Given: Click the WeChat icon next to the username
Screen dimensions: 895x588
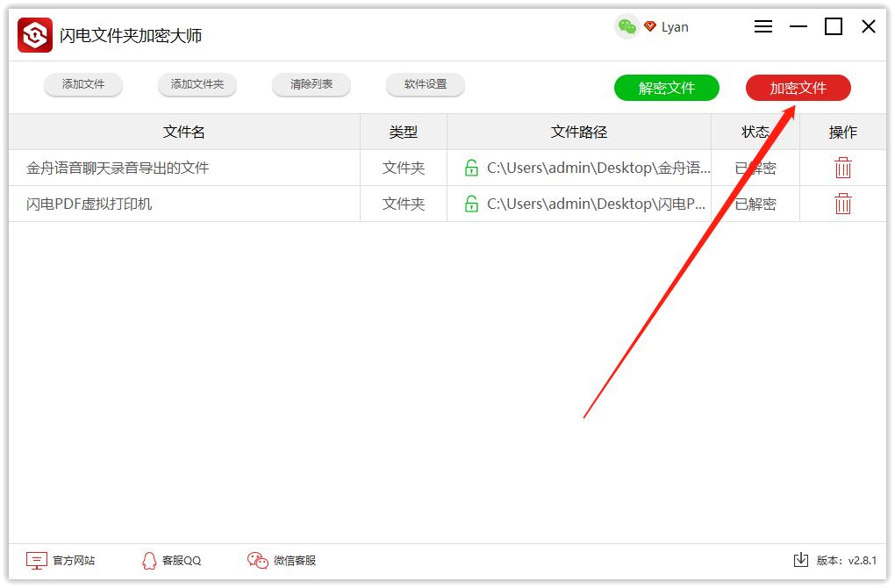Looking at the screenshot, I should (626, 27).
